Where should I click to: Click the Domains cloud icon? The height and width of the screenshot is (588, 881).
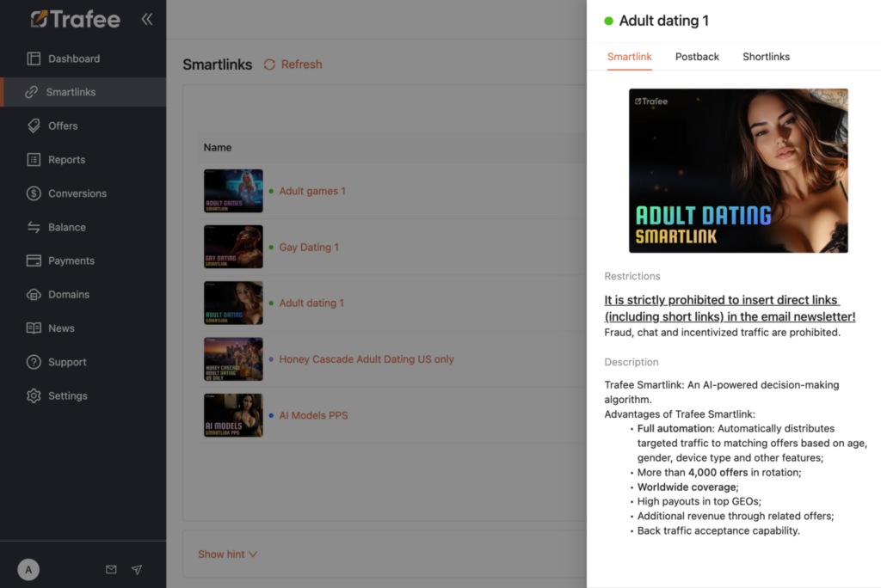[x=34, y=294]
